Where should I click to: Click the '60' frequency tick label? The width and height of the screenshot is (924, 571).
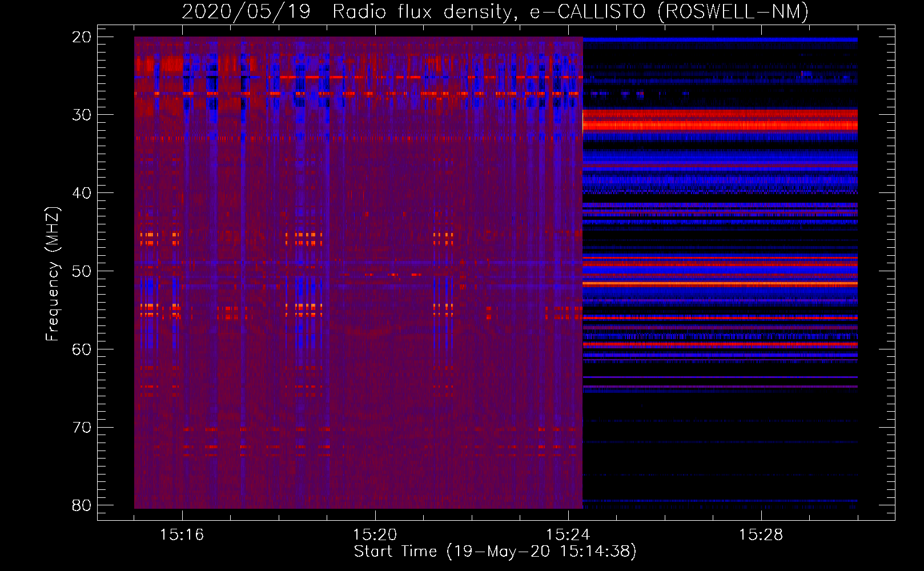(82, 349)
